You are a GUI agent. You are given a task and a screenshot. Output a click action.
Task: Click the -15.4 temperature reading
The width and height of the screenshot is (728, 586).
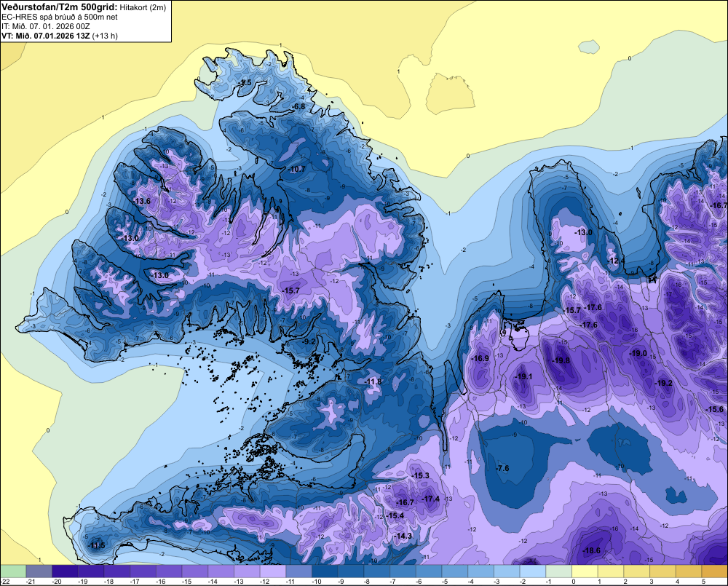click(395, 515)
